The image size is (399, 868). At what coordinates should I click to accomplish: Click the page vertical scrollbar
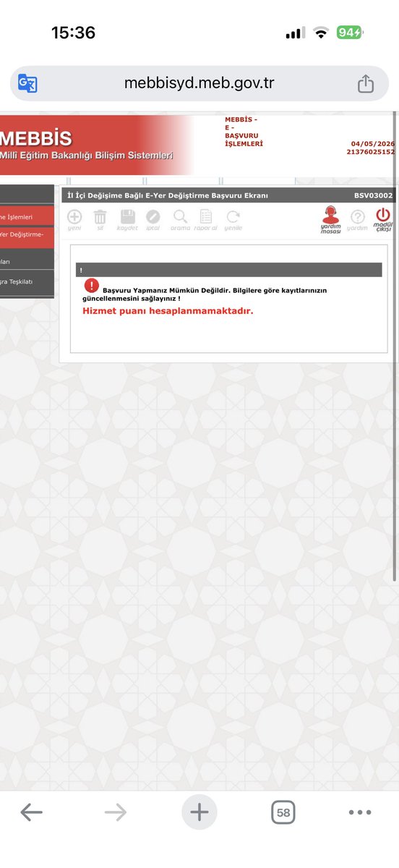[395, 347]
